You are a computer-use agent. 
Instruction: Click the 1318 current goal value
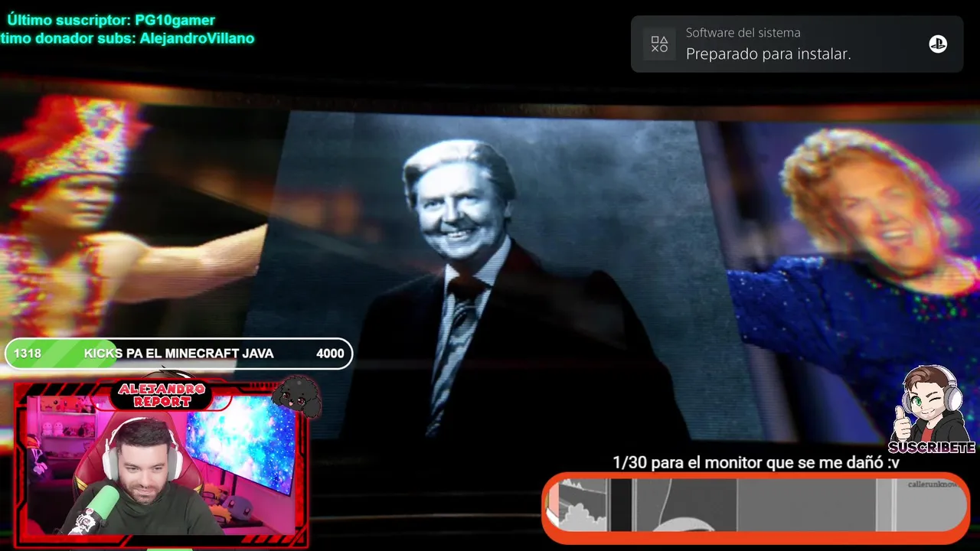pos(28,354)
